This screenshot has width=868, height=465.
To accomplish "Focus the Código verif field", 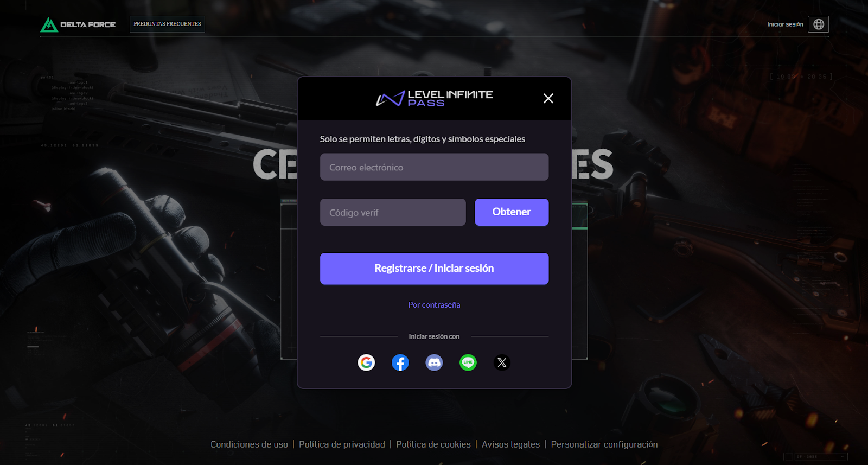I will tap(393, 212).
